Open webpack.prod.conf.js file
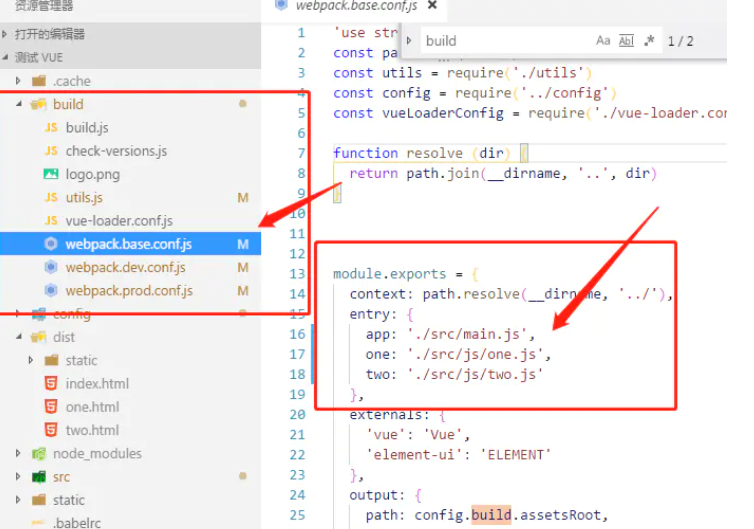 tap(129, 290)
